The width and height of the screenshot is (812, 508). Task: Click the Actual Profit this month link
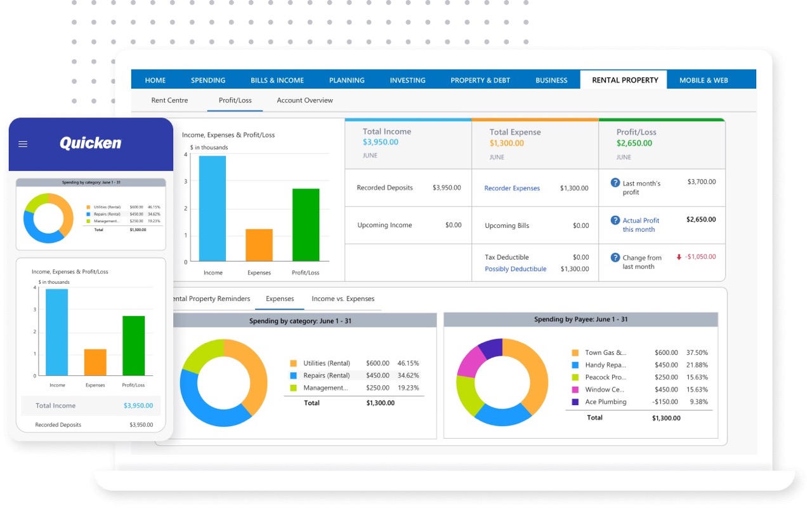(x=641, y=225)
